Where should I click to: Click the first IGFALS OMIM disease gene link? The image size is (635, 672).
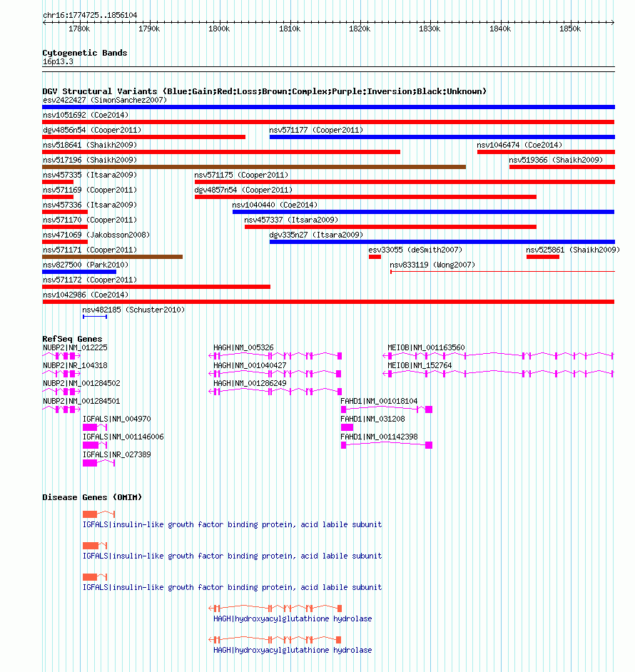tap(232, 525)
